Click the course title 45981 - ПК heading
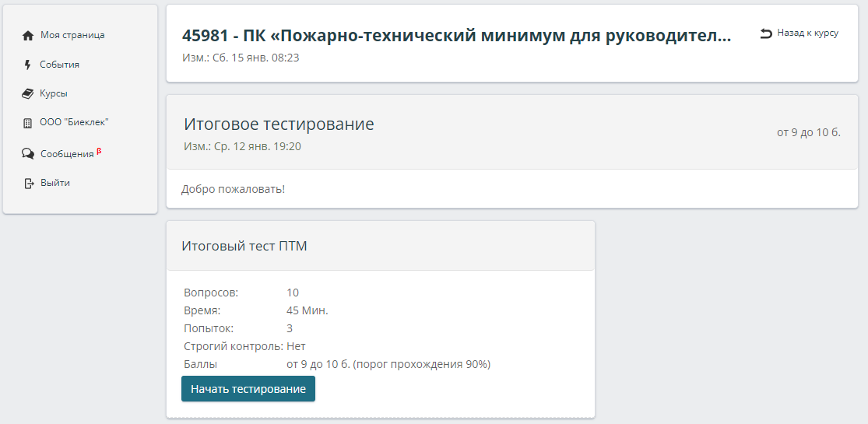 pyautogui.click(x=456, y=36)
